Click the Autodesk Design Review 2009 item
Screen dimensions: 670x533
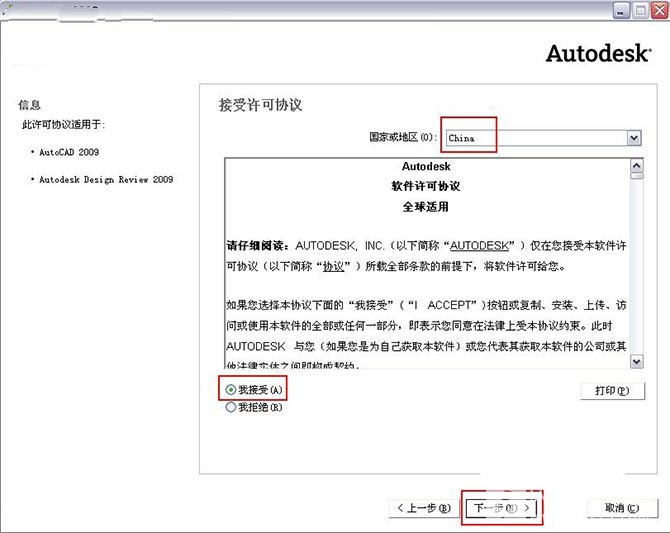click(106, 180)
